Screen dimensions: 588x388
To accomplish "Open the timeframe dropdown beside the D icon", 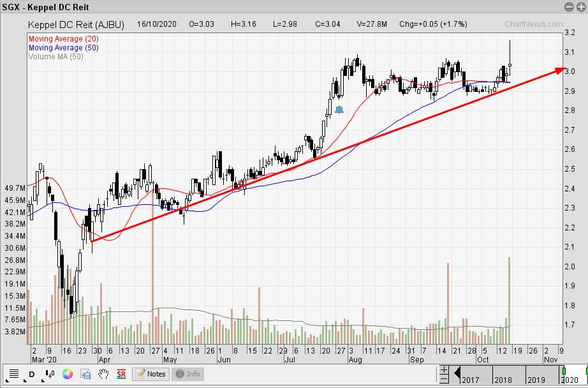I will point(26,380).
